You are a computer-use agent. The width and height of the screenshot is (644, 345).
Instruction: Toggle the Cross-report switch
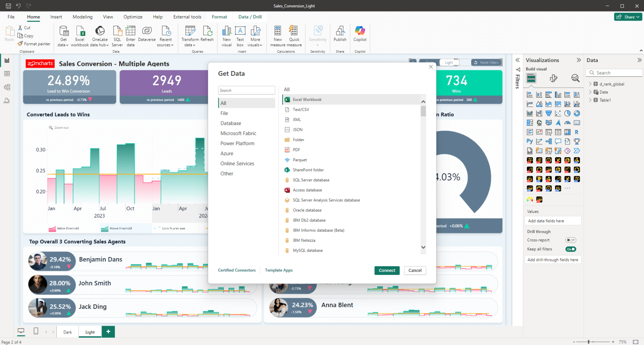pyautogui.click(x=571, y=240)
